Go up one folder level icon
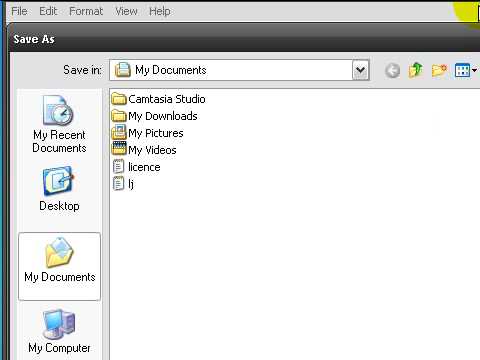Image resolution: width=480 pixels, height=360 pixels. click(x=415, y=70)
